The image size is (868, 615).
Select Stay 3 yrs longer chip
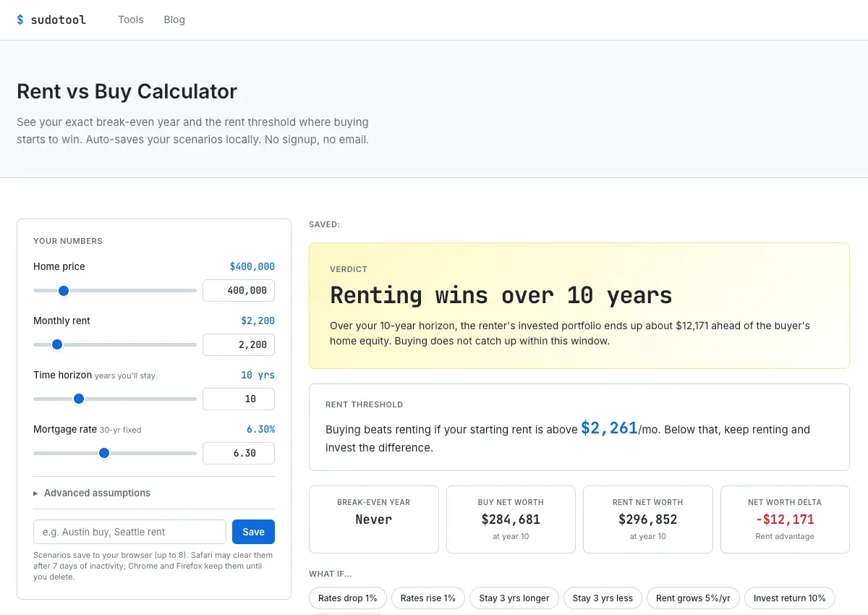(x=514, y=598)
